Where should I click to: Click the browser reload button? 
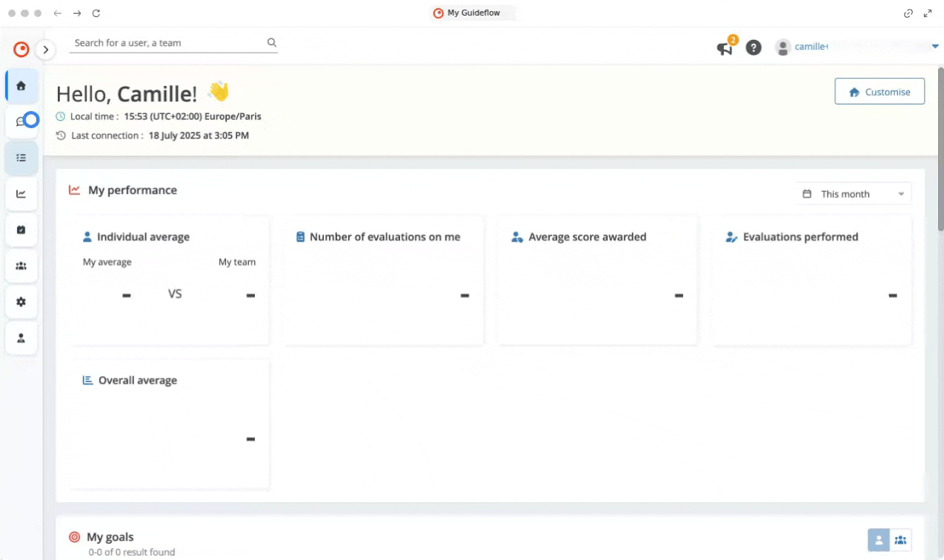[96, 13]
